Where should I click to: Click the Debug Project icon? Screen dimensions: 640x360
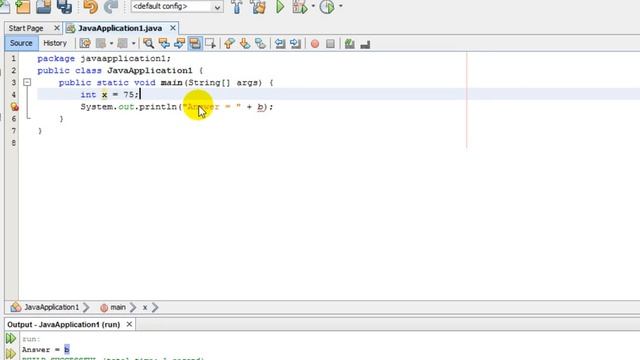click(300, 7)
